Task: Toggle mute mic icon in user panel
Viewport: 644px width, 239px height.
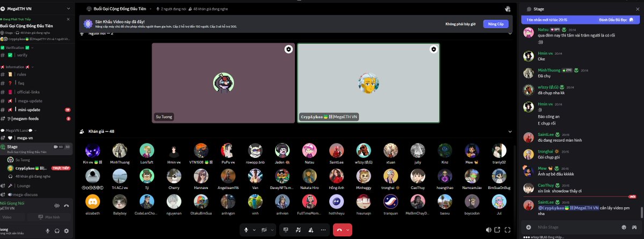Action: (48, 231)
